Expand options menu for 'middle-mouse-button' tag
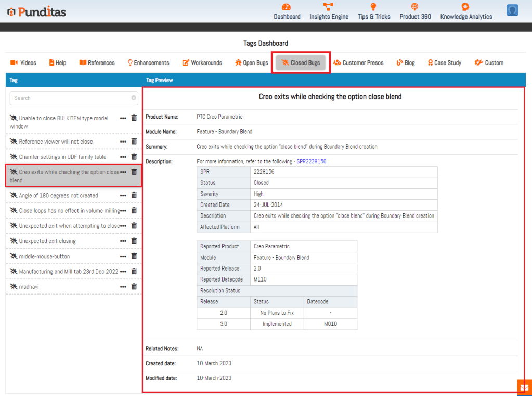Viewport: 532px width, 396px height. (123, 257)
